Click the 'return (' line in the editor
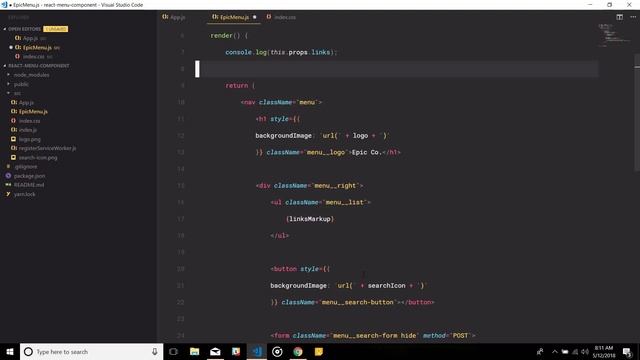The width and height of the screenshot is (640, 360). (240, 86)
